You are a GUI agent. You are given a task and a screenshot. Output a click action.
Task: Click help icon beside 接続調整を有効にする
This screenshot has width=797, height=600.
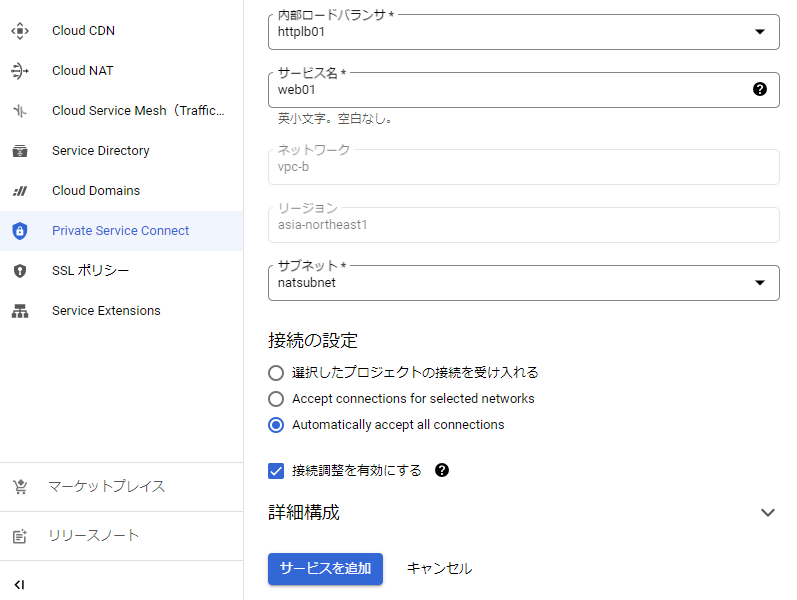pyautogui.click(x=442, y=470)
